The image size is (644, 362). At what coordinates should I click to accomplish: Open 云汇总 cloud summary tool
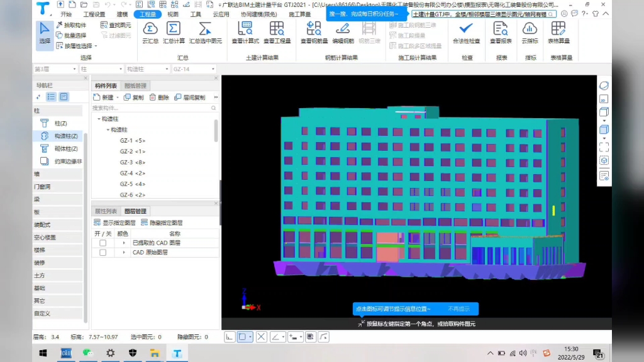tap(150, 33)
